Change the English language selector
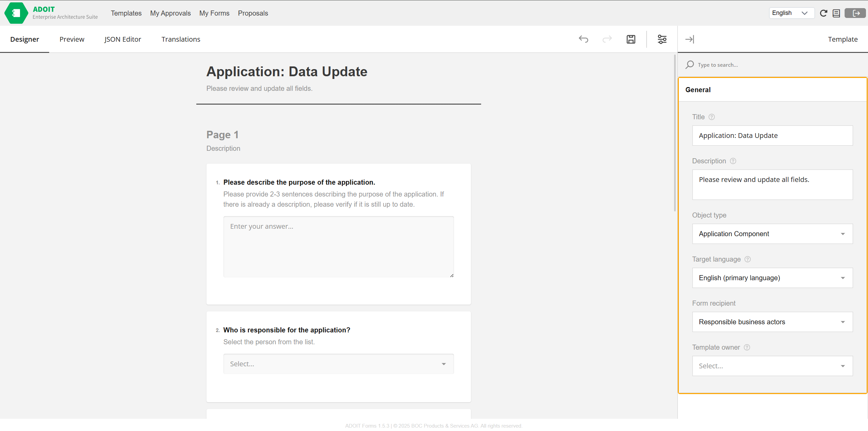This screenshot has width=868, height=431. tap(791, 13)
